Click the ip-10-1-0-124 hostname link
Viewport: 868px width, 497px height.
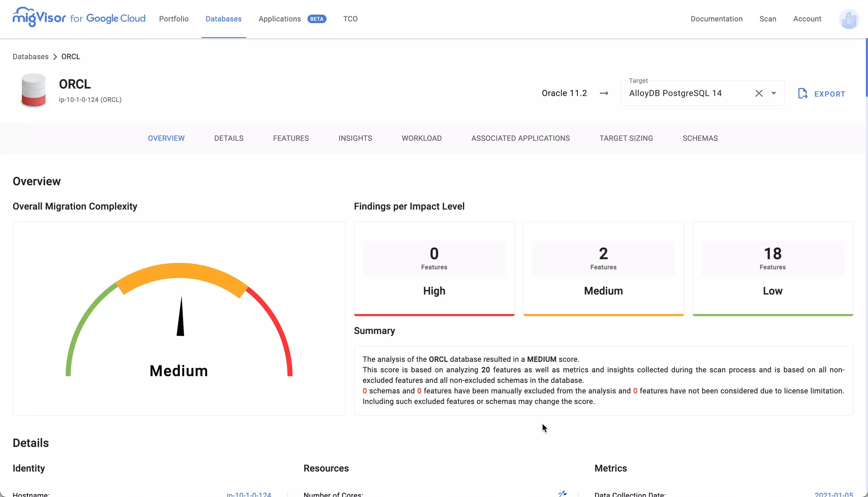coord(249,494)
